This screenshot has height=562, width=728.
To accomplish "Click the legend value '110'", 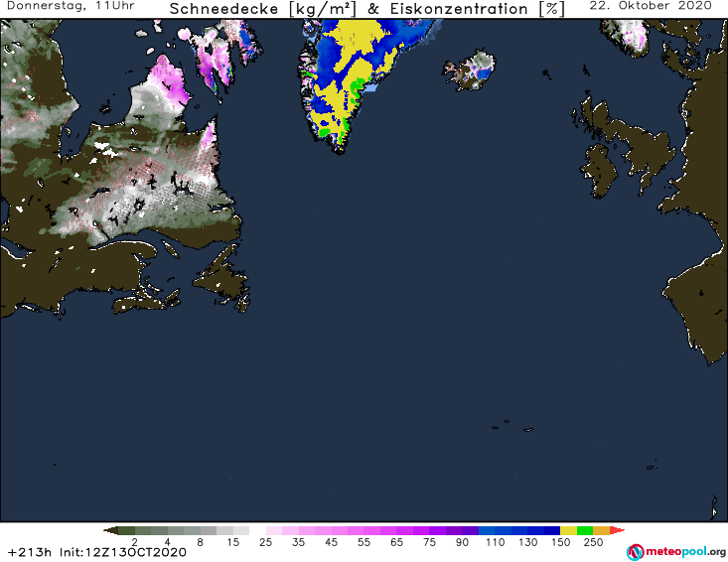I will click(x=495, y=542).
